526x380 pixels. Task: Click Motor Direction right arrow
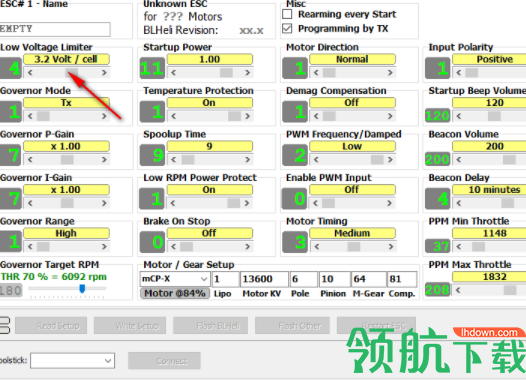click(x=390, y=72)
